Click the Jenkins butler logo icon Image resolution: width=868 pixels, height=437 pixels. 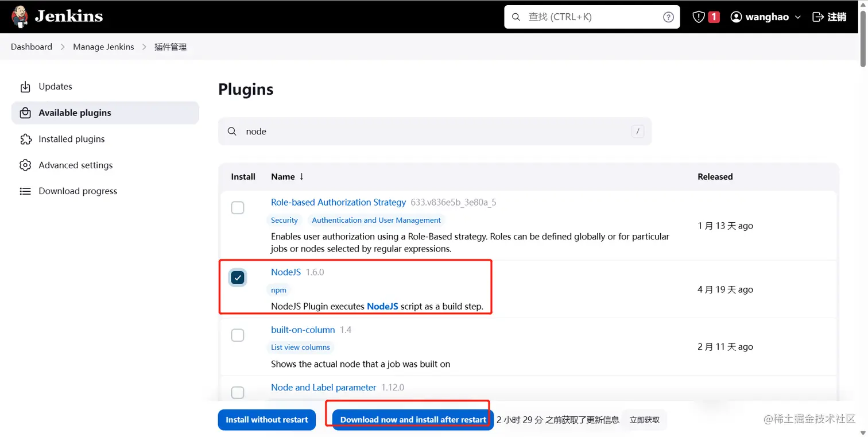pyautogui.click(x=20, y=17)
